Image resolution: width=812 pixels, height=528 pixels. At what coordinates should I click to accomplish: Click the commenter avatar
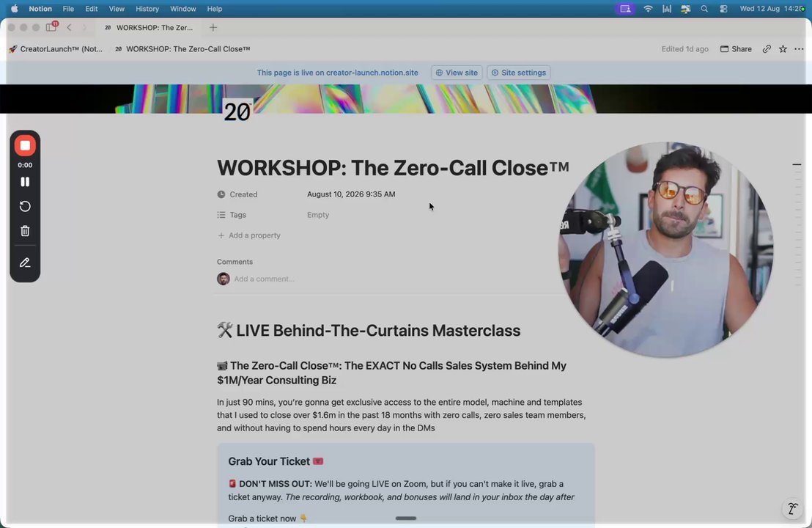(x=224, y=279)
